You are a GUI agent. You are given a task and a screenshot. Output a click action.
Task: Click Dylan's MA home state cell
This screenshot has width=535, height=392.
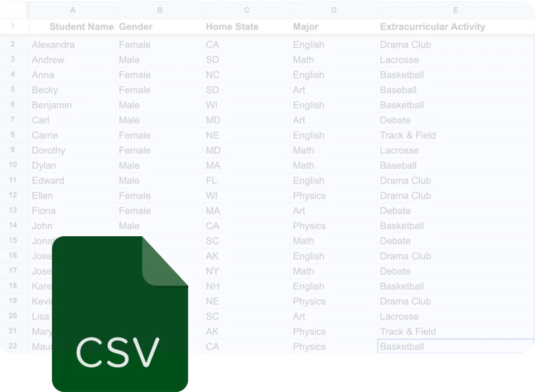(247, 165)
